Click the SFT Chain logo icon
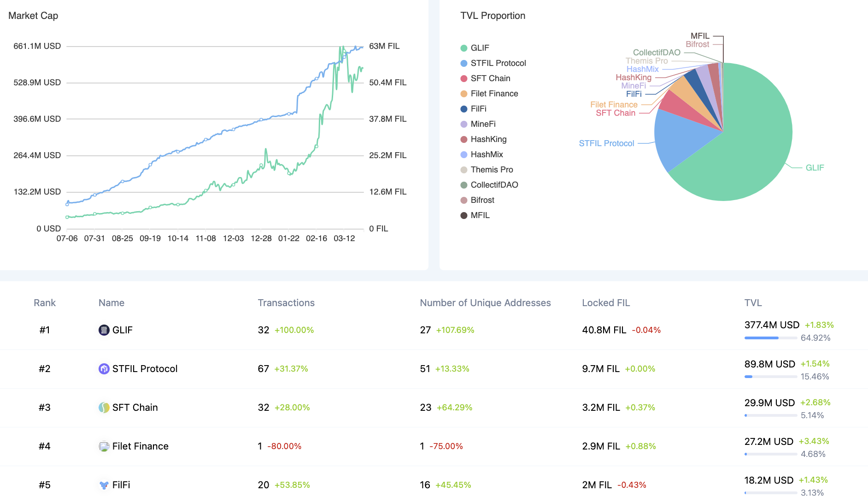This screenshot has width=868, height=497. pos(104,408)
